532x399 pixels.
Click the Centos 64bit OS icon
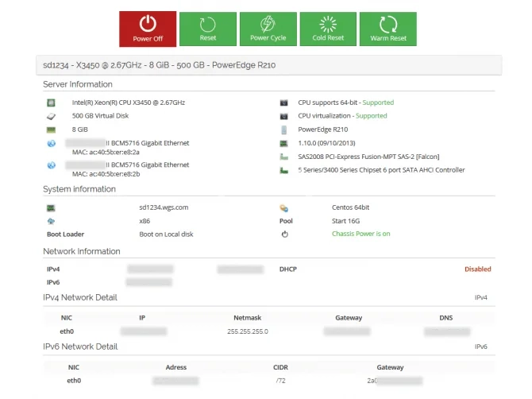pyautogui.click(x=283, y=207)
